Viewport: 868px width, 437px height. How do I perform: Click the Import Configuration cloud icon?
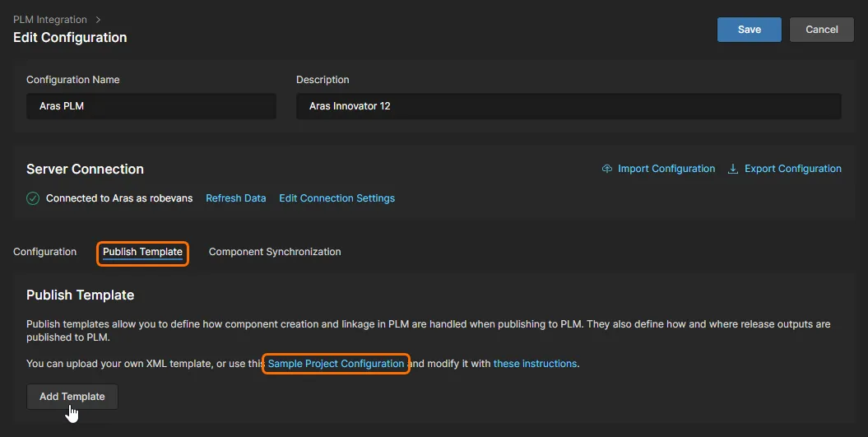(607, 169)
